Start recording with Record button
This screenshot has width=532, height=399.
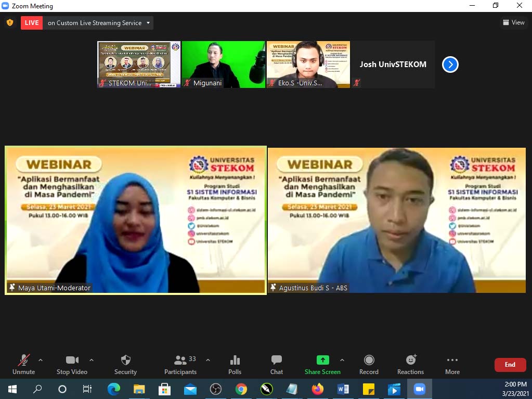[369, 365]
